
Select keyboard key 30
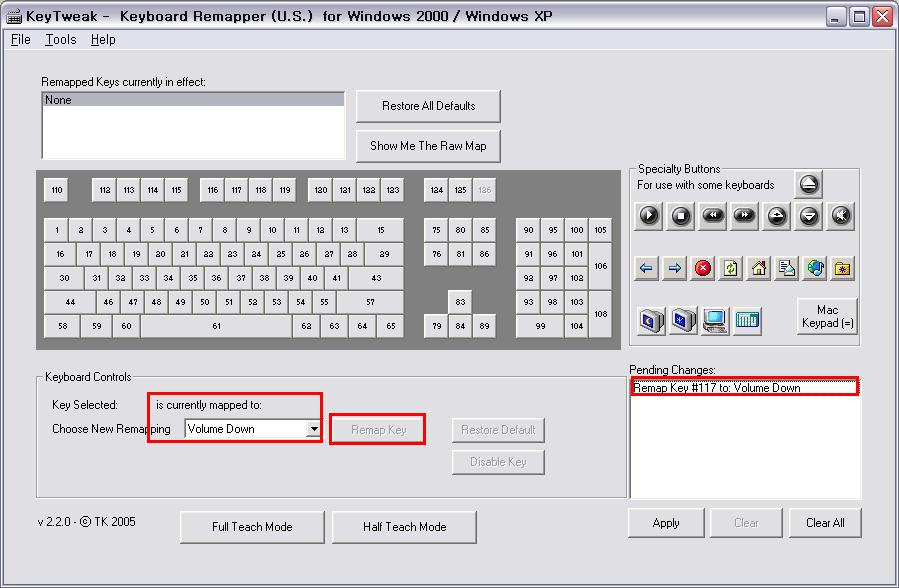(x=64, y=278)
